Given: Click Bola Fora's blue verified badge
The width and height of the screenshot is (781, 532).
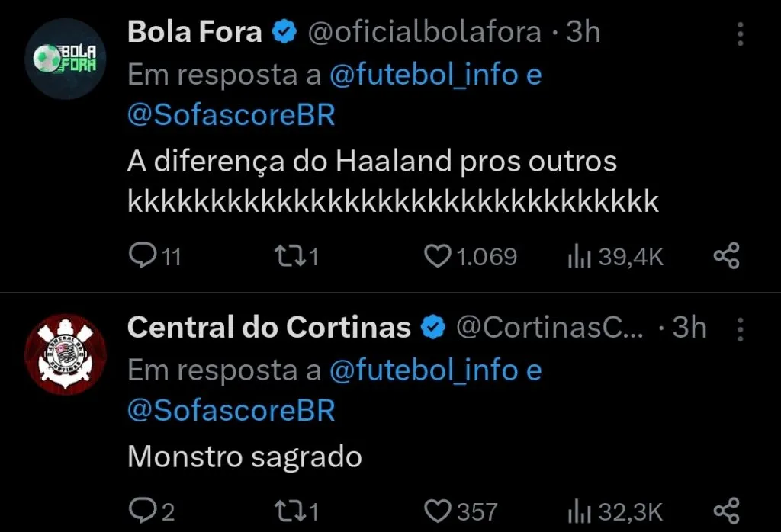Looking at the screenshot, I should (284, 32).
